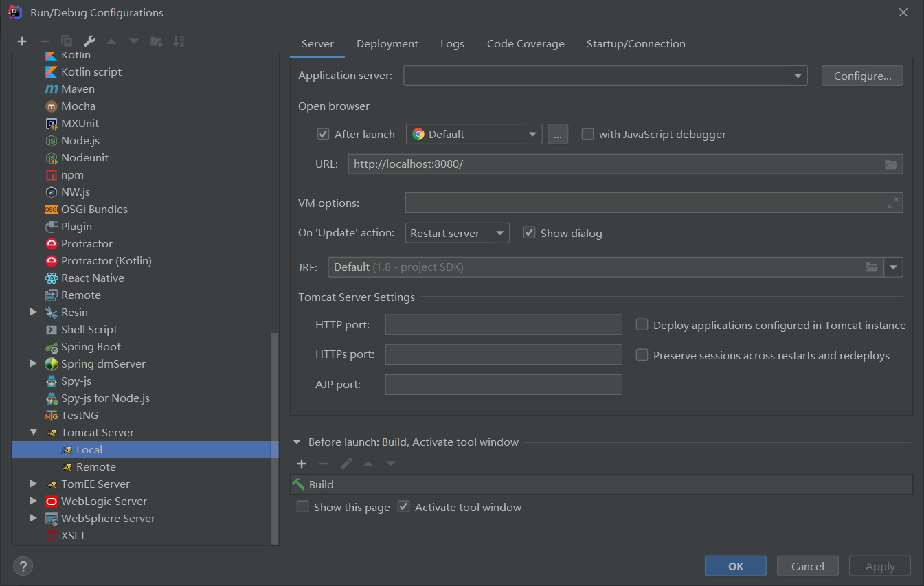Click the Move Up arrow in left toolbar
Image resolution: width=924 pixels, height=586 pixels.
[111, 41]
